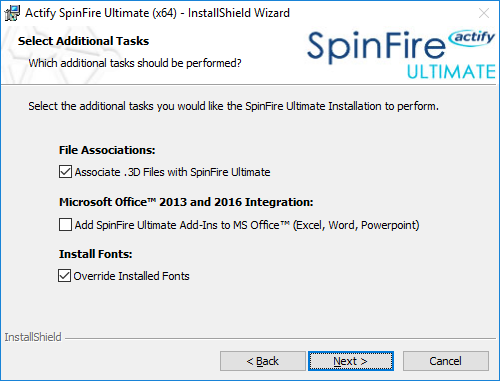
Task: Click the 'Install Fonts:' section header
Action: [95, 254]
